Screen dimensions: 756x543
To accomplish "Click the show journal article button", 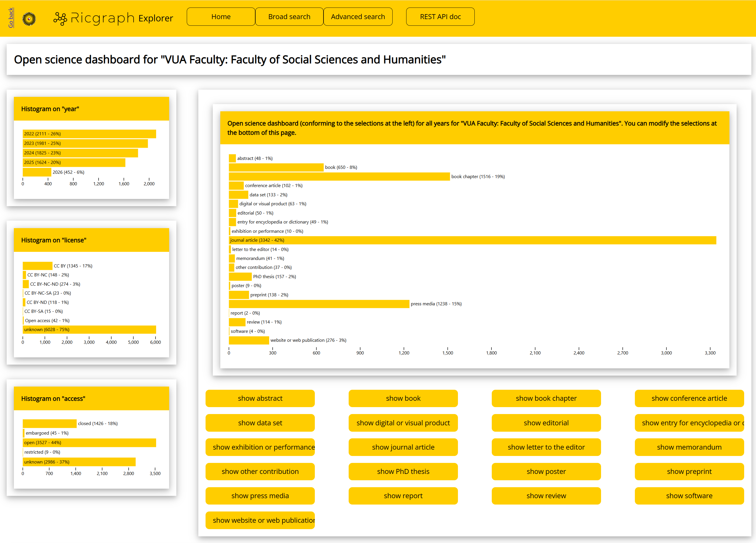I will (x=403, y=447).
